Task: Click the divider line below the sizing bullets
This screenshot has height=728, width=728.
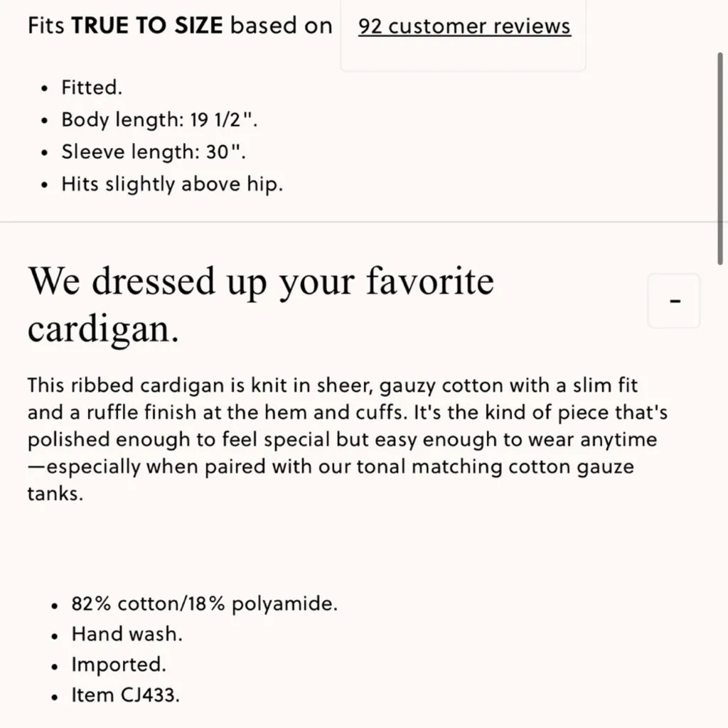Action: [364, 221]
